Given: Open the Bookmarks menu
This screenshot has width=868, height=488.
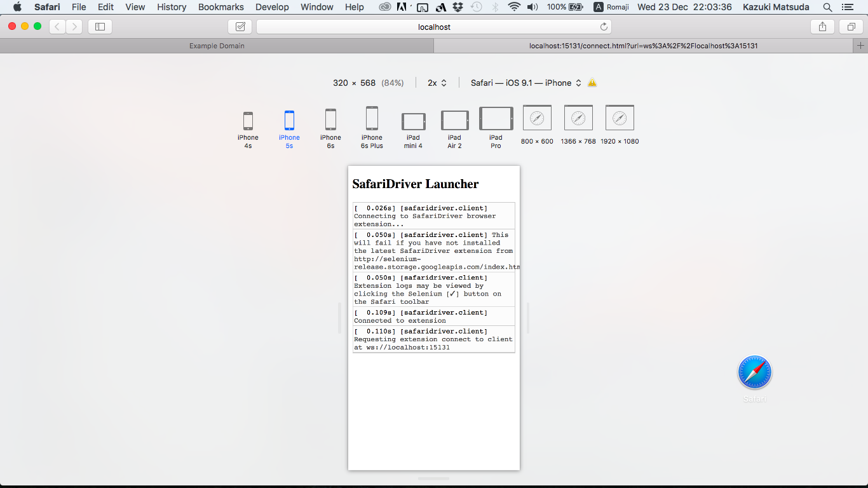Looking at the screenshot, I should tap(221, 7).
